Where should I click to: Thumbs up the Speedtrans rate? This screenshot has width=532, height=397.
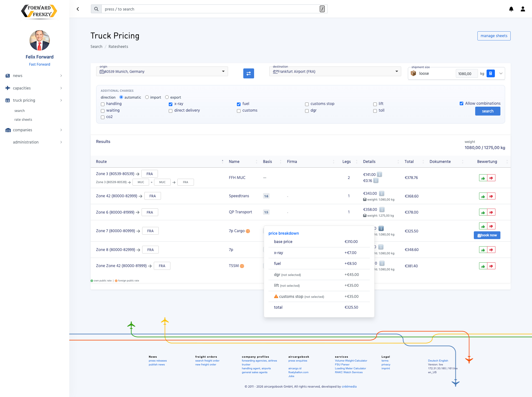(x=483, y=196)
